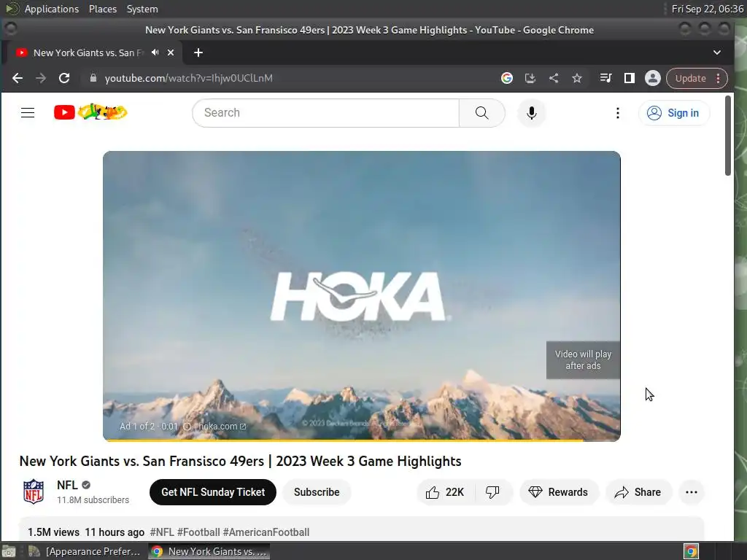Open Chrome menu three dots beside Update

tap(719, 78)
